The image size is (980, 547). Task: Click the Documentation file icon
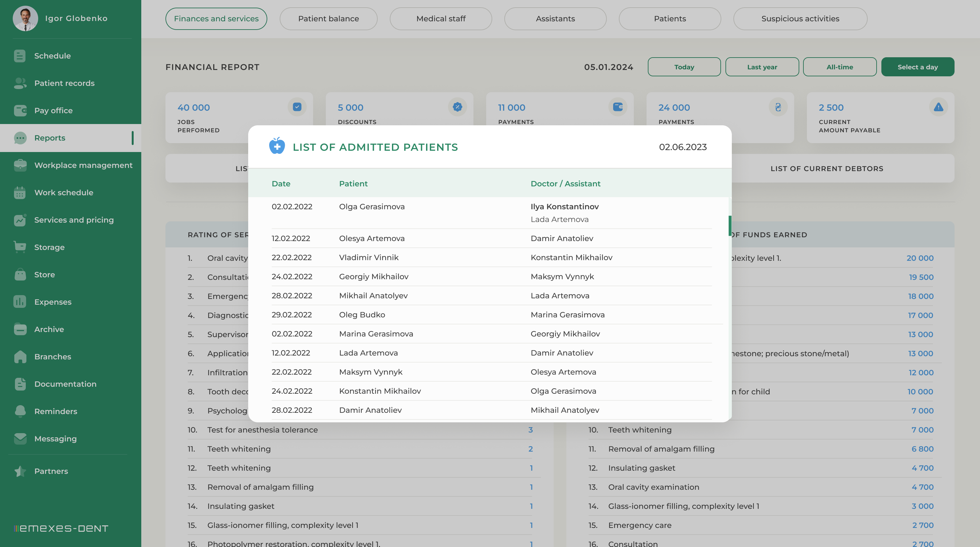click(x=20, y=384)
